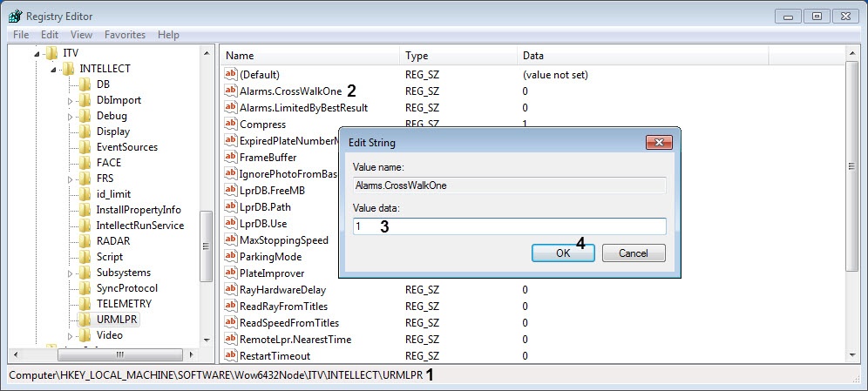Click the RestartTimeout string value icon
Screen dimensions: 868x391
[x=231, y=356]
